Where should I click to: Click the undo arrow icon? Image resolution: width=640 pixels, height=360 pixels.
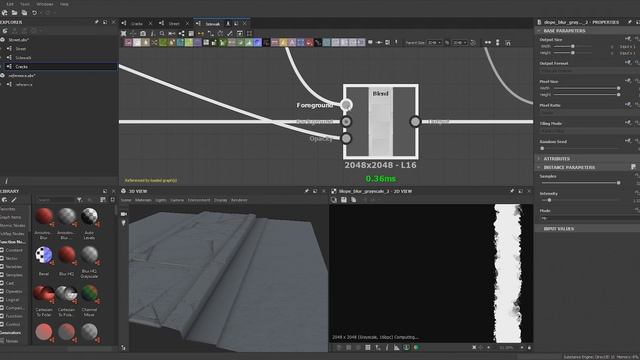[x=34, y=13]
